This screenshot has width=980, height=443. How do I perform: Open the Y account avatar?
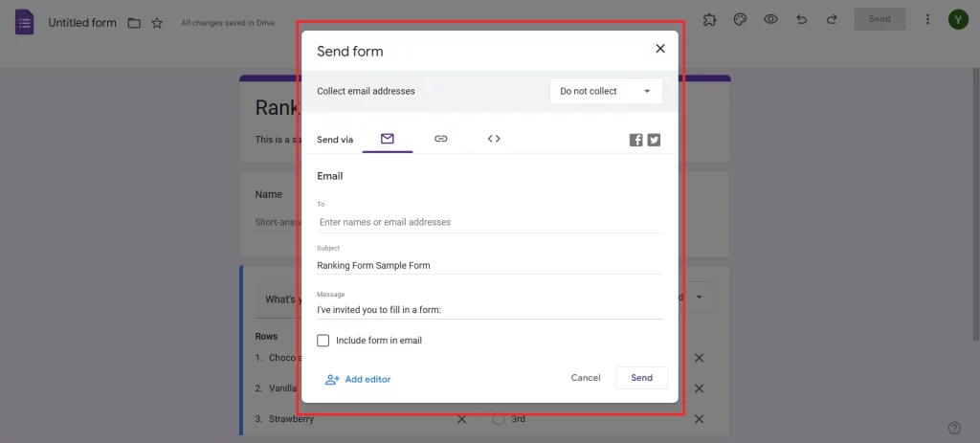(958, 19)
